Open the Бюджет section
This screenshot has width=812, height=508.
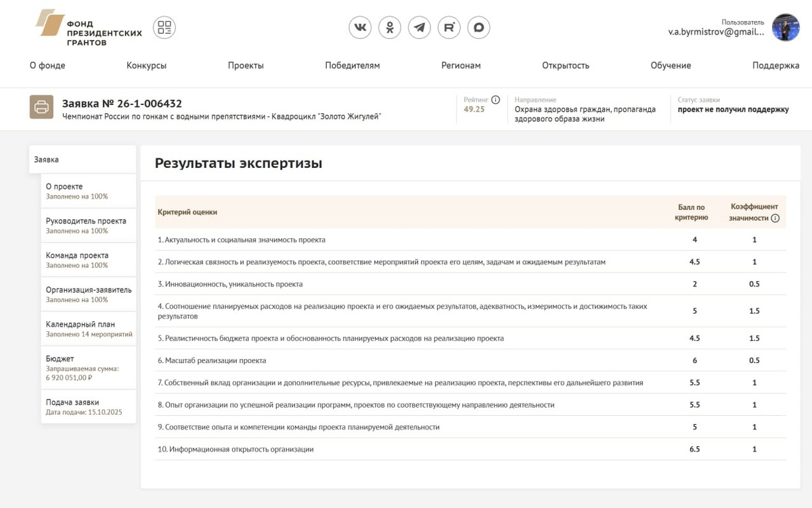(x=88, y=368)
